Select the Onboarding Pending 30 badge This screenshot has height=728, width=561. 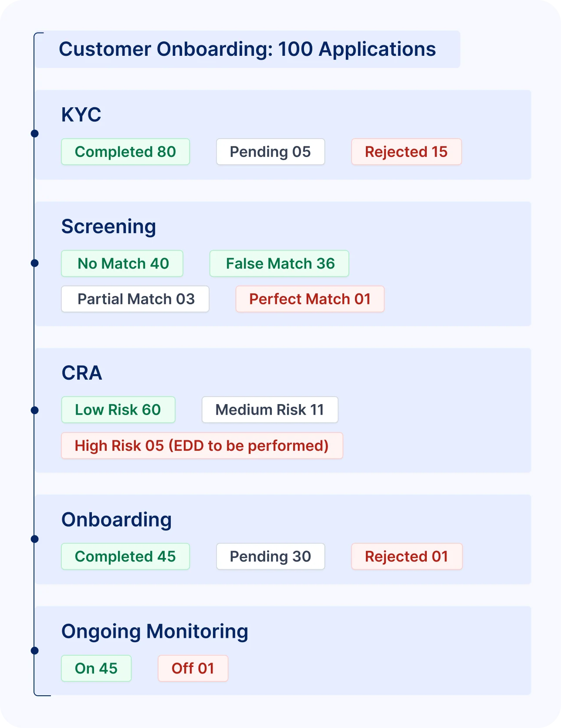coord(270,556)
